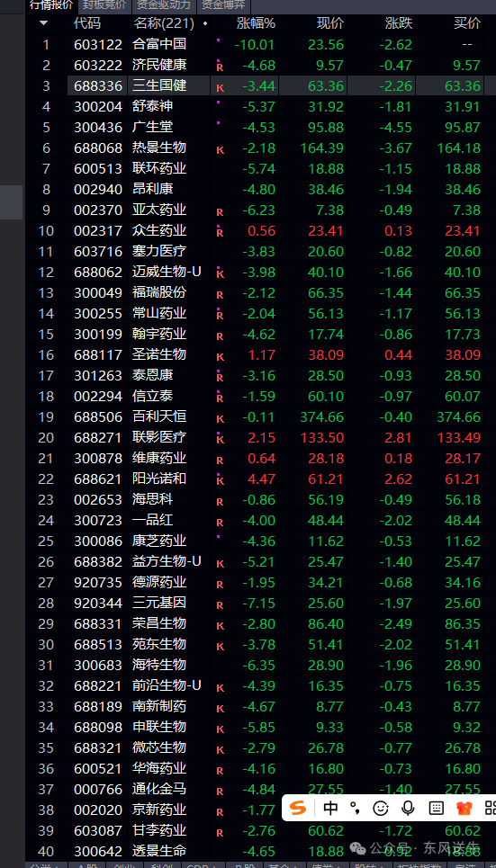Screen dimensions: 496x868
Task: Click the Sogou input method logo
Action: pos(298,809)
